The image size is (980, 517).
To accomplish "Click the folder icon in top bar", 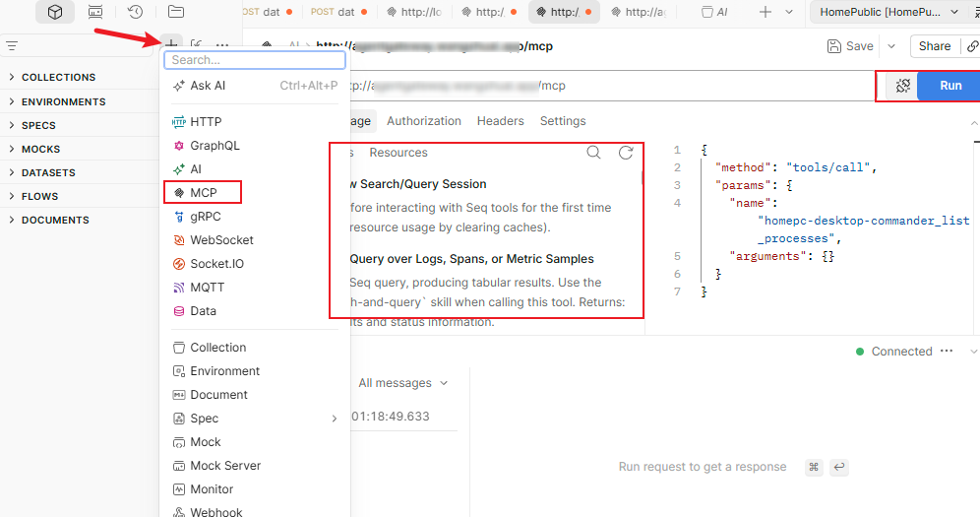I will [176, 12].
